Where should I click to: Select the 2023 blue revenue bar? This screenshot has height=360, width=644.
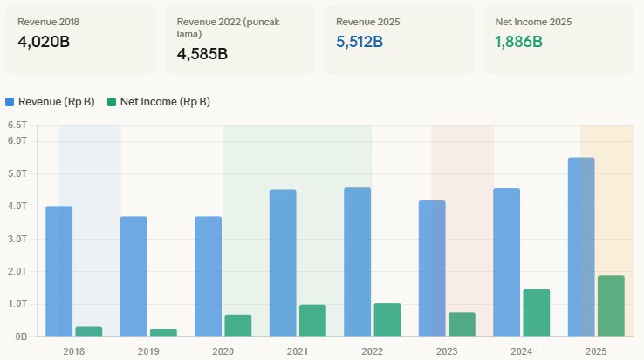point(432,268)
